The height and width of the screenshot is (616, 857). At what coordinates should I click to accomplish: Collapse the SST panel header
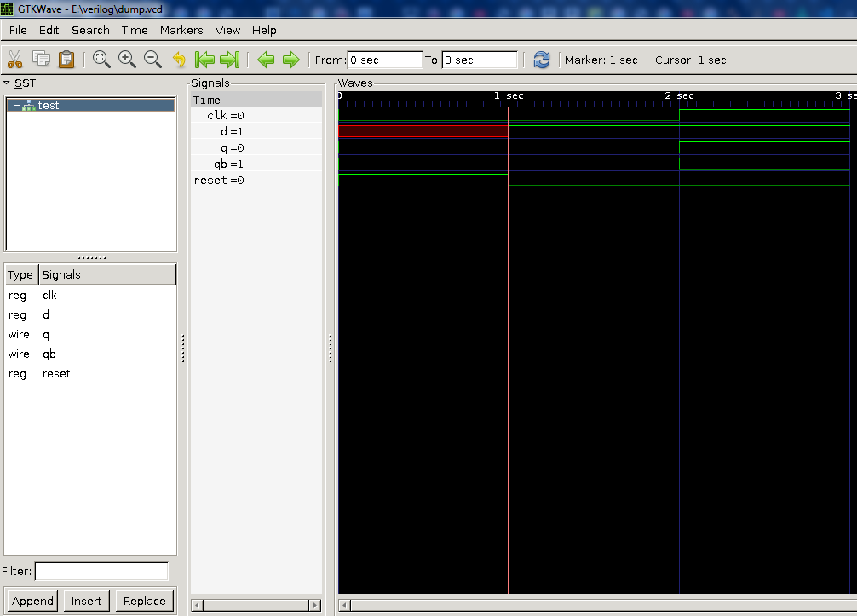(x=7, y=83)
